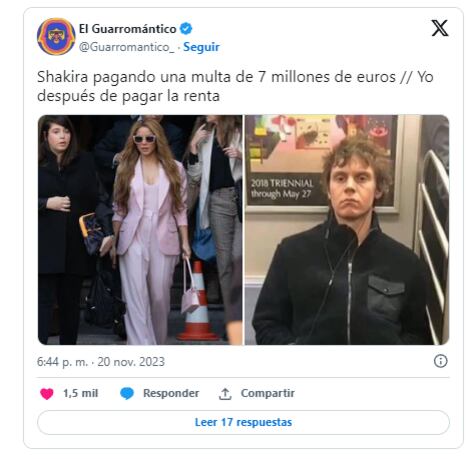The width and height of the screenshot is (471, 459).
Task: Click the 1,5 mil likes count
Action: (x=81, y=393)
